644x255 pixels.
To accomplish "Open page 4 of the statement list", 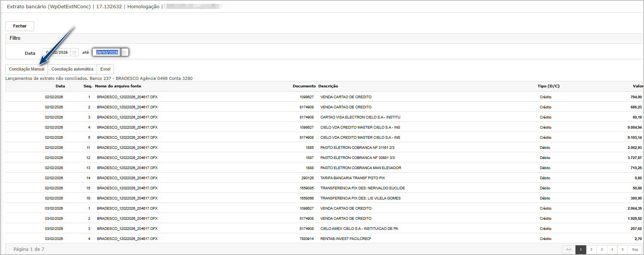I will click(x=612, y=249).
